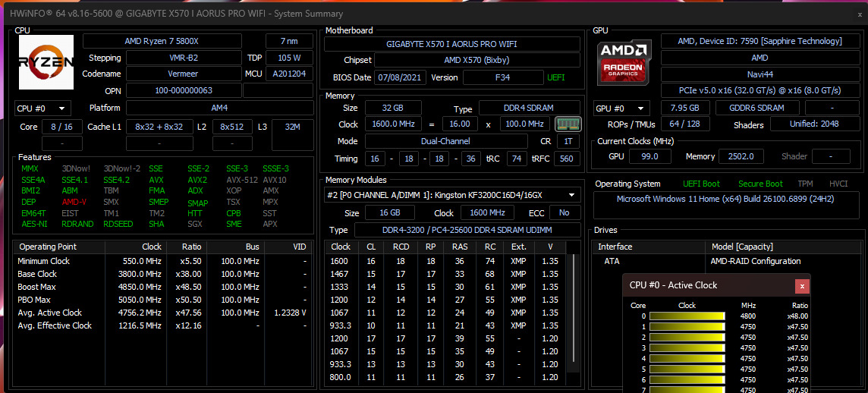Click the HVCI status label
This screenshot has height=393, width=868.
[x=838, y=184]
